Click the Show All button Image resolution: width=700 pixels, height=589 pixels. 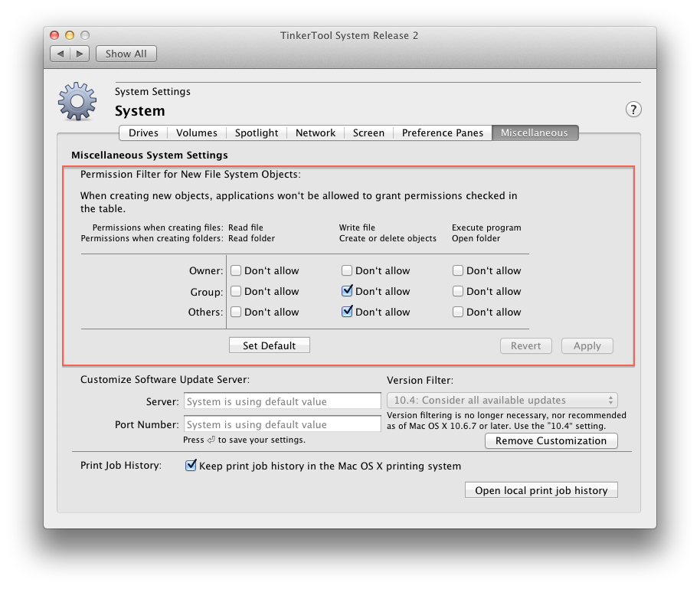pyautogui.click(x=126, y=54)
